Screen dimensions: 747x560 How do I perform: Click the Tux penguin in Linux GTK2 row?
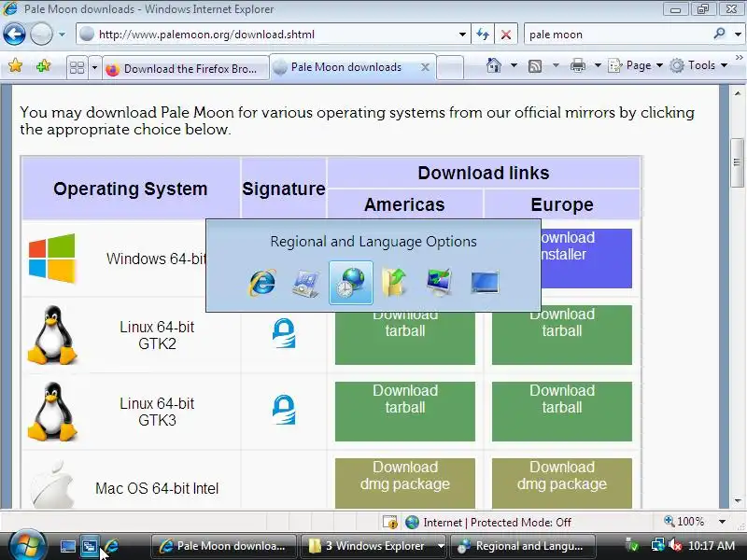pos(52,335)
